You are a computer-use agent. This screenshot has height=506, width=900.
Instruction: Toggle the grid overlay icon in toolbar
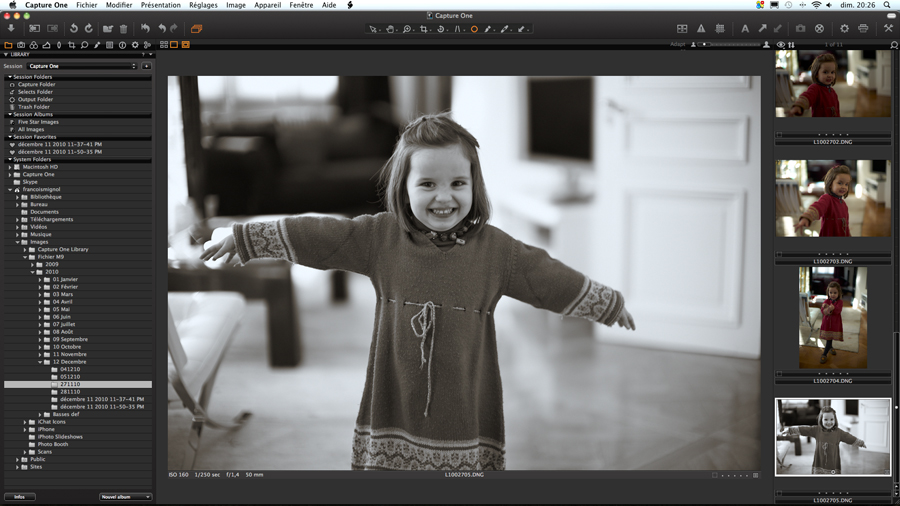(x=720, y=29)
